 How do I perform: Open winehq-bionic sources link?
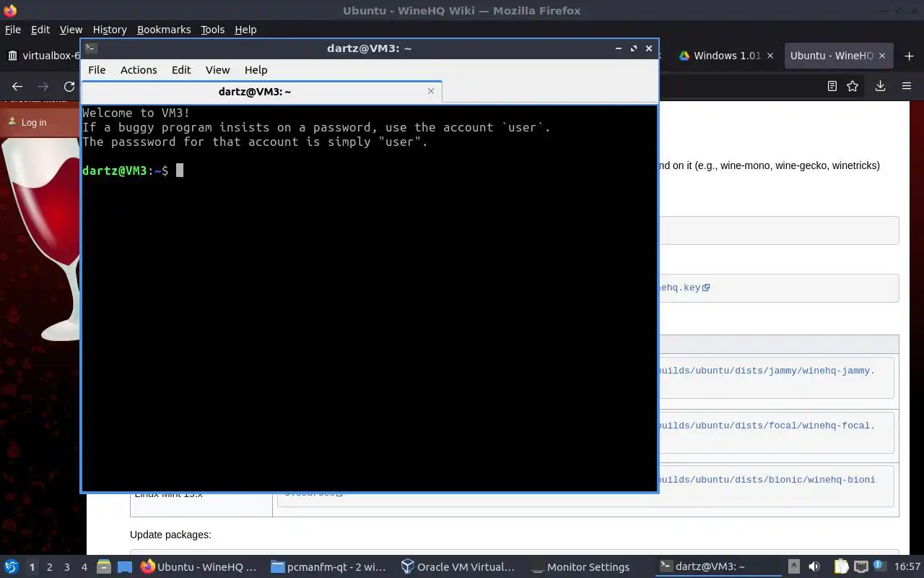pyautogui.click(x=767, y=480)
